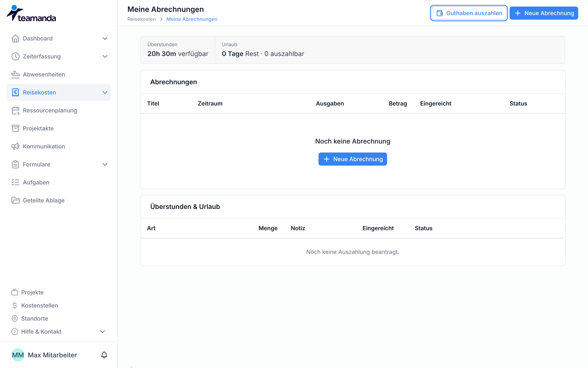Click the Projekte briefcase icon
Image resolution: width=588 pixels, height=368 pixels.
click(x=14, y=292)
